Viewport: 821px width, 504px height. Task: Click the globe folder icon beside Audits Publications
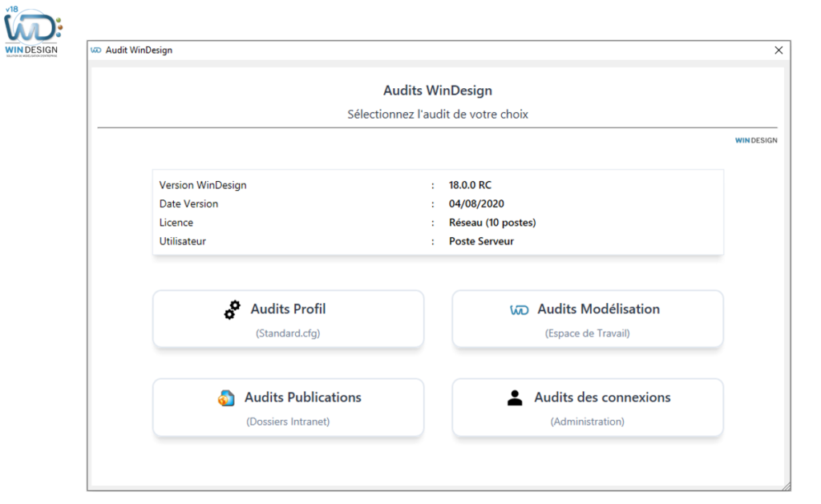coord(226,398)
